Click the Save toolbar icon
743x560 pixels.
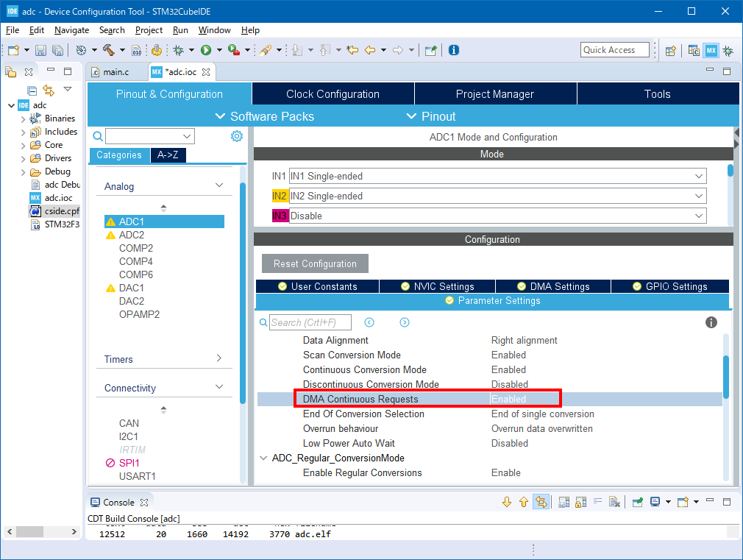tap(40, 50)
